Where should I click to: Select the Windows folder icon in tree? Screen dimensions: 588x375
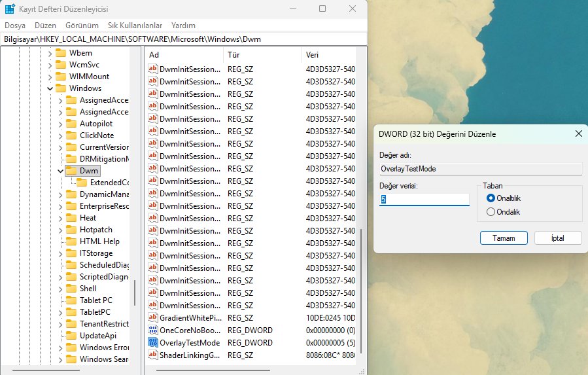(61, 88)
